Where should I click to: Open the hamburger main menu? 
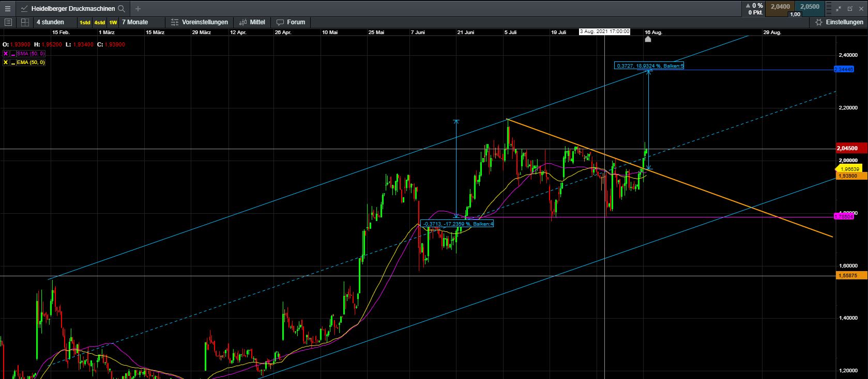7,8
